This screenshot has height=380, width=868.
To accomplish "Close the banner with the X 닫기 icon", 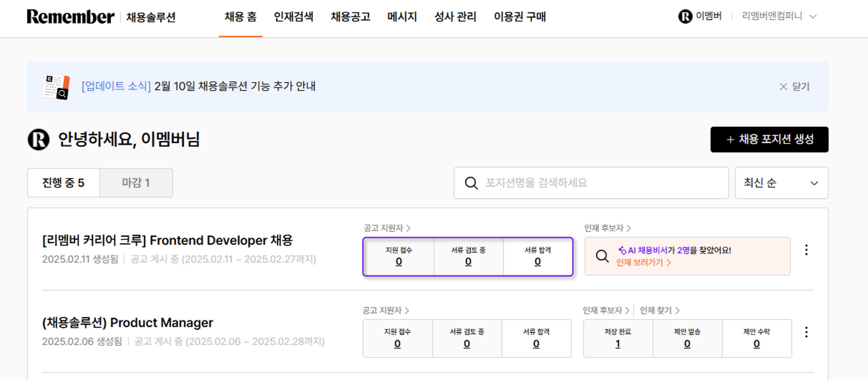I will click(783, 87).
